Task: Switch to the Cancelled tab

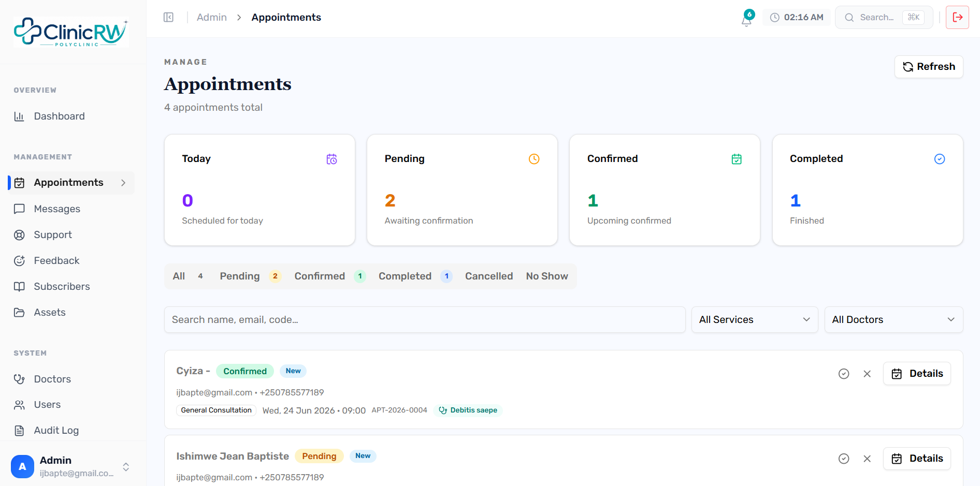Action: tap(489, 276)
